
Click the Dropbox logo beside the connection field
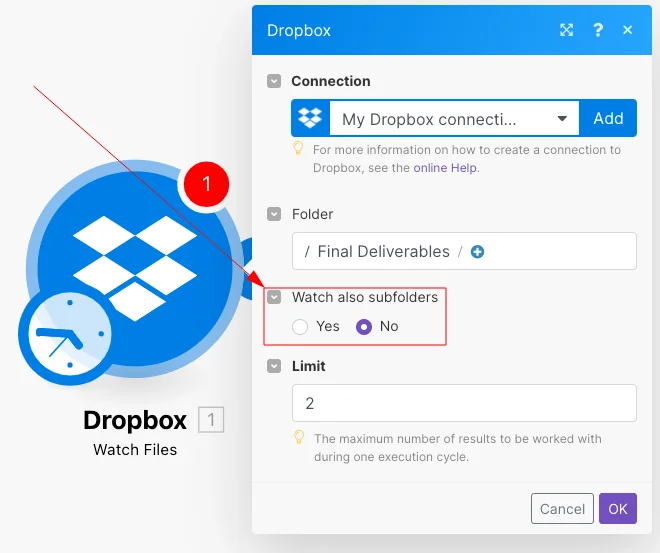[x=310, y=118]
